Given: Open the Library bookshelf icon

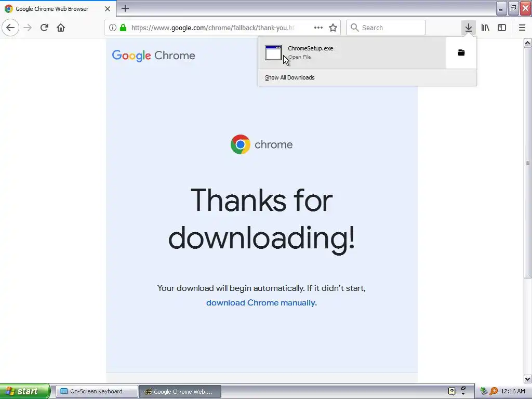Looking at the screenshot, I should pyautogui.click(x=485, y=28).
